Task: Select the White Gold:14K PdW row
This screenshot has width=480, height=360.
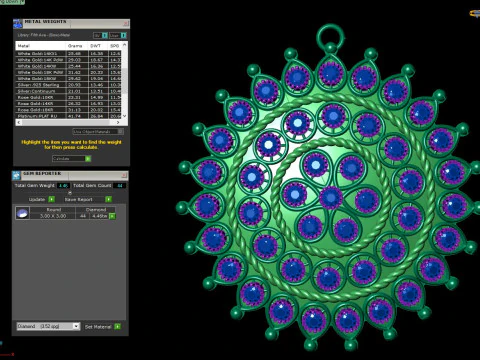Action: 68,60
